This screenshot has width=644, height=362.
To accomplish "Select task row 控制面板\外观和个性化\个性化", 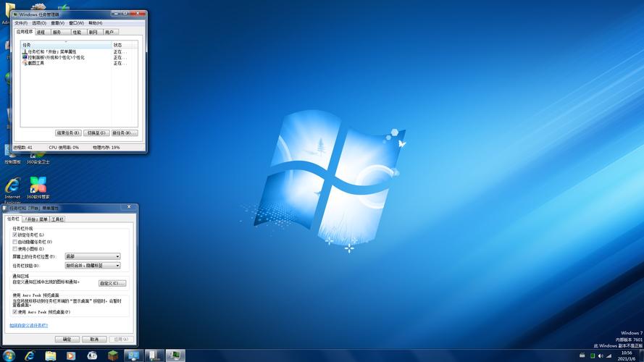I will tap(79, 57).
